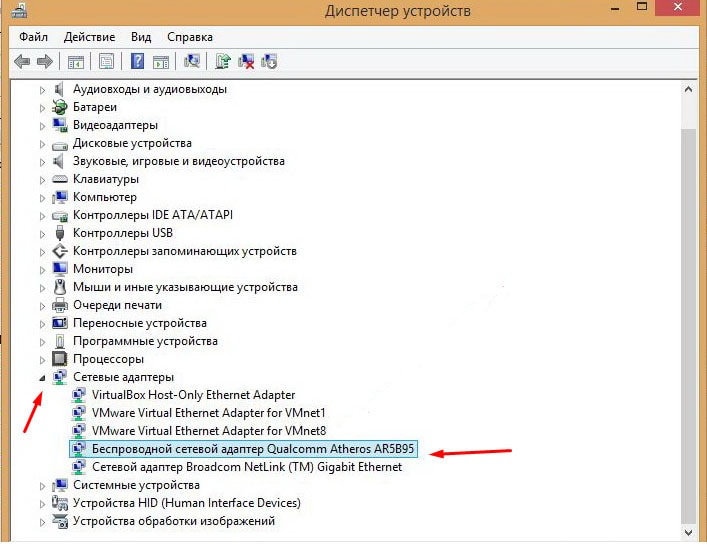Click the vertical scrollbar thumb
Image resolution: width=707 pixels, height=548 pixels.
[x=688, y=325]
